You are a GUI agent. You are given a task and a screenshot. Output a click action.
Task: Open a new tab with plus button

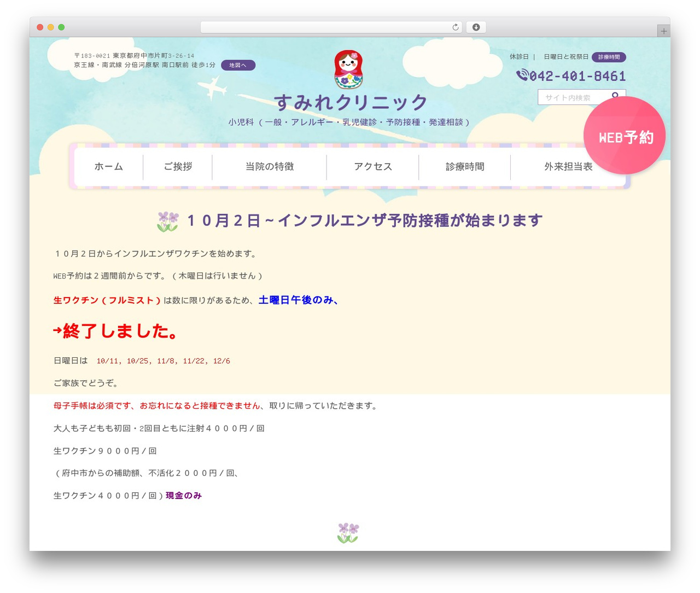[x=663, y=31]
